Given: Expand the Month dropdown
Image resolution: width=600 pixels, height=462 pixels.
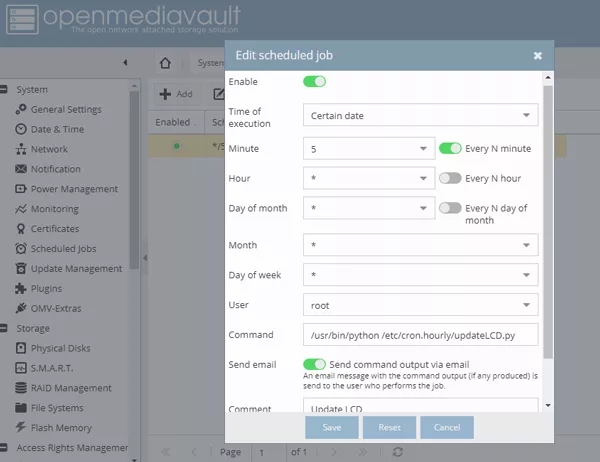Looking at the screenshot, I should (x=420, y=245).
